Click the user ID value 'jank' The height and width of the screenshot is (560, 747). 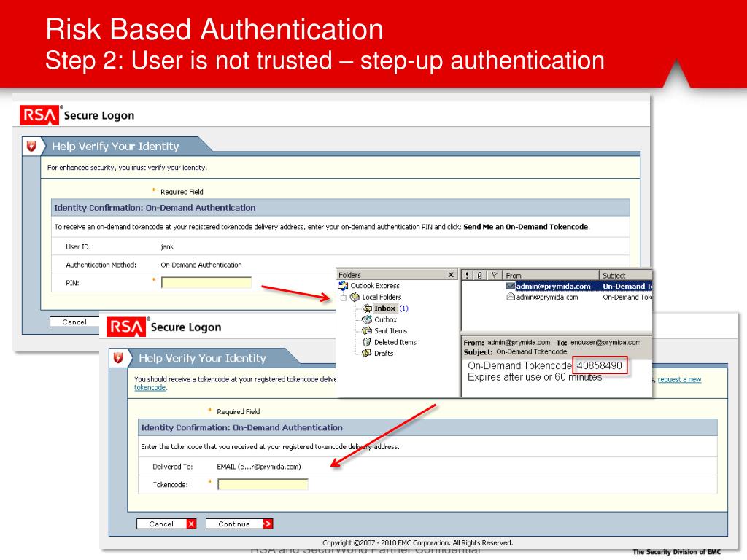[167, 246]
